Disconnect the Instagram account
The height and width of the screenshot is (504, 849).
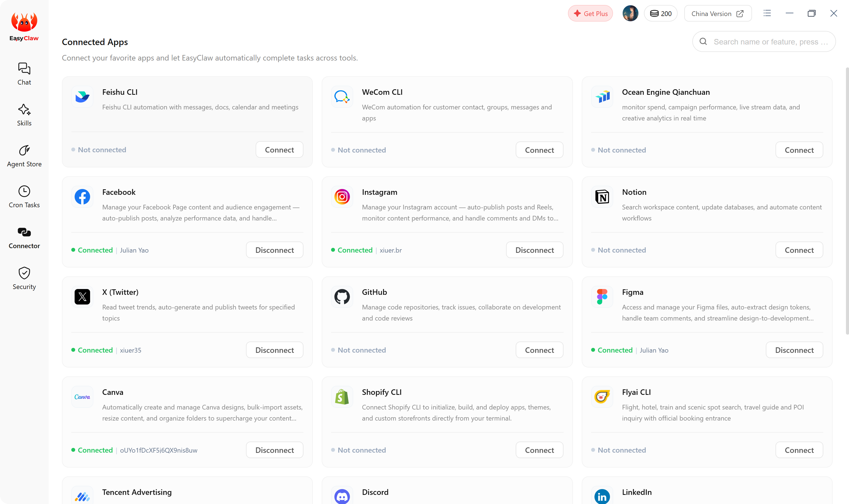(534, 250)
